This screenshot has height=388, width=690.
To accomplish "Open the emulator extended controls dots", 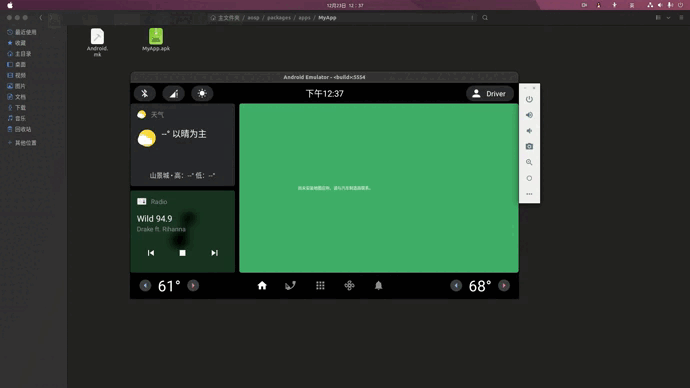I will point(529,194).
